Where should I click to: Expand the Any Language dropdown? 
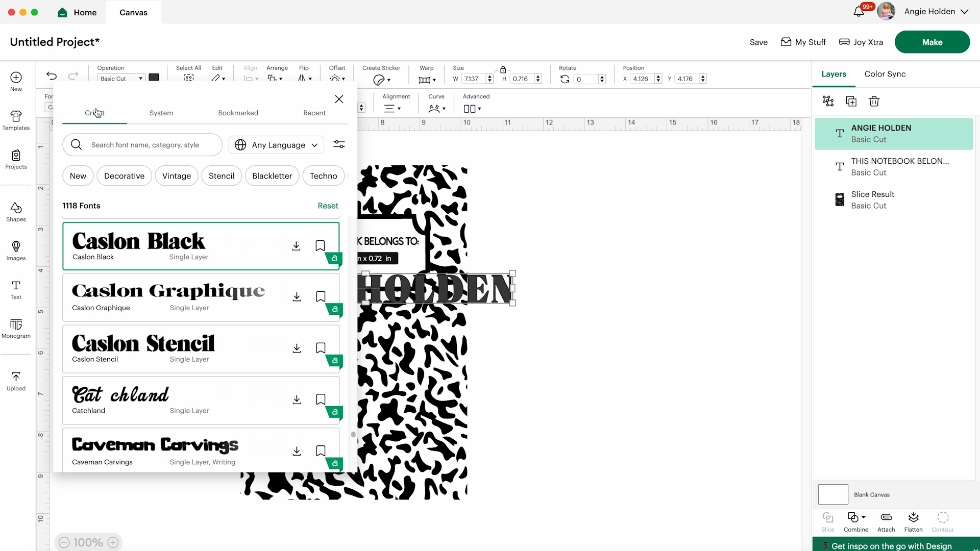point(276,145)
